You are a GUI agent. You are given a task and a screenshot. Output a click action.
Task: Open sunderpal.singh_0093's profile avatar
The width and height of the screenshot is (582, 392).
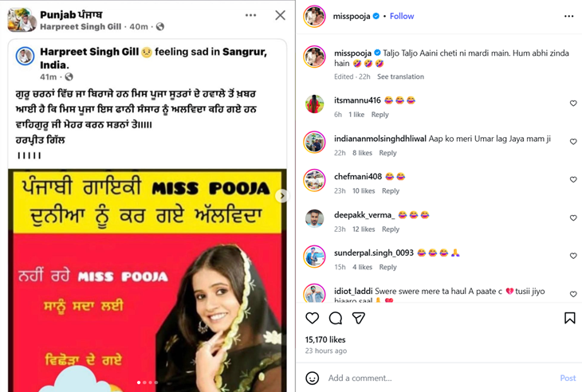(x=314, y=257)
